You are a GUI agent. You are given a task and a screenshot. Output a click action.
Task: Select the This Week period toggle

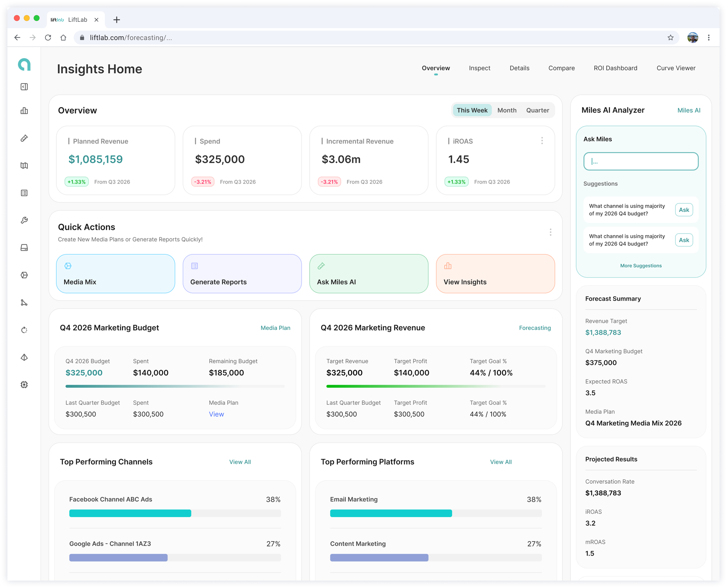click(x=472, y=110)
